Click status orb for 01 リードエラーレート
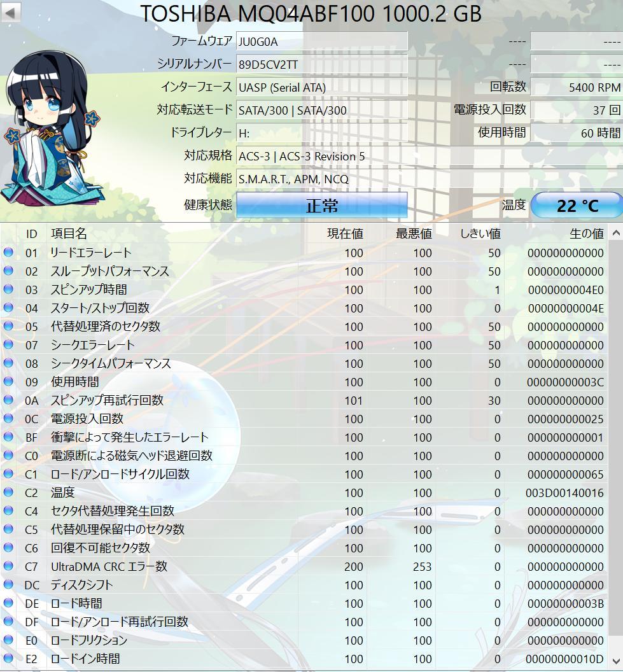Screen dimensions: 623x672 pos(8,252)
